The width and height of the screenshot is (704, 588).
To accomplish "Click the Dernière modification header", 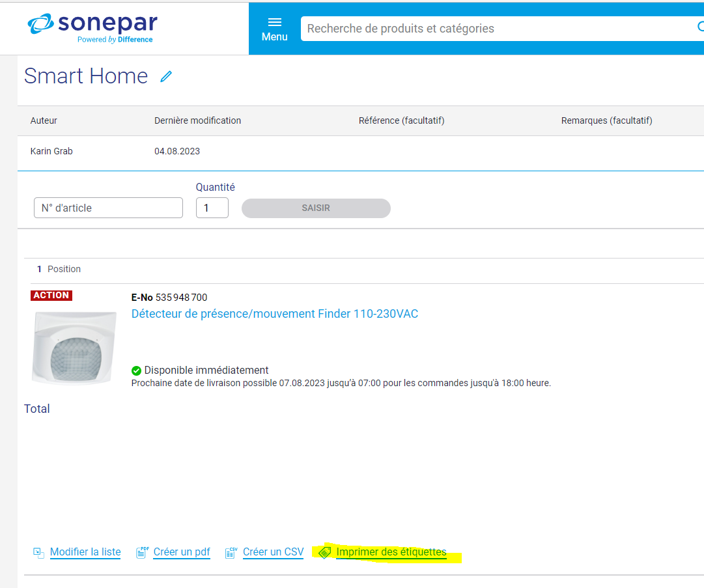I will pos(197,120).
